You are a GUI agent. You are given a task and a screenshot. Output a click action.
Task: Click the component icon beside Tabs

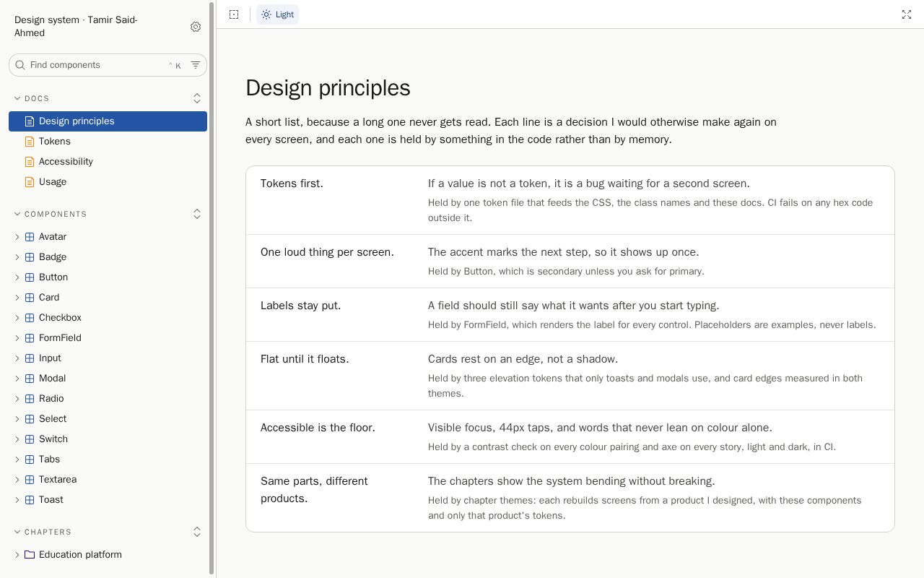30,460
